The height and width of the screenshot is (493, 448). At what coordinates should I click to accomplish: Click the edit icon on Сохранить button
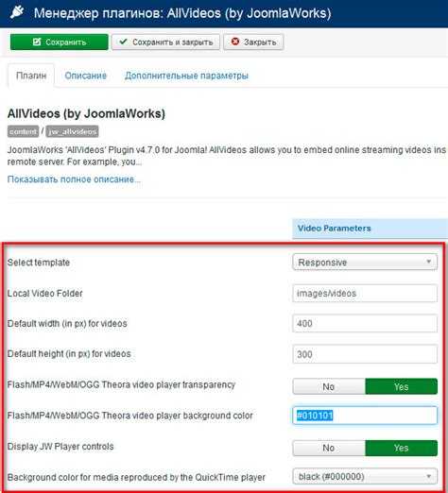click(37, 42)
